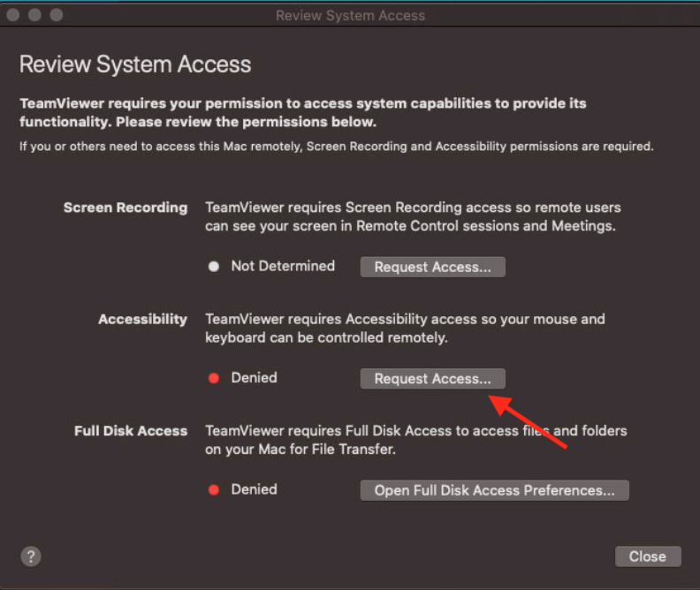Click the large Review System Access heading

click(x=135, y=64)
